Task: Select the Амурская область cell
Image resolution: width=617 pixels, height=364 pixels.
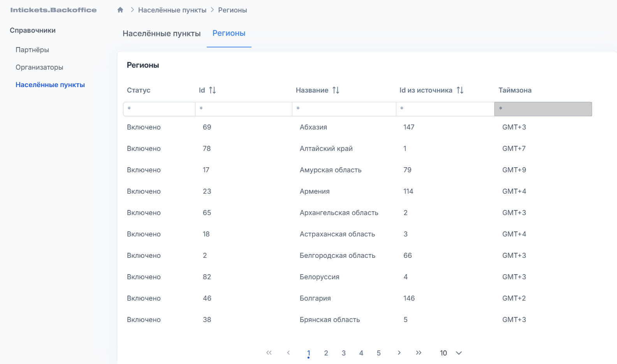Action: pos(330,170)
